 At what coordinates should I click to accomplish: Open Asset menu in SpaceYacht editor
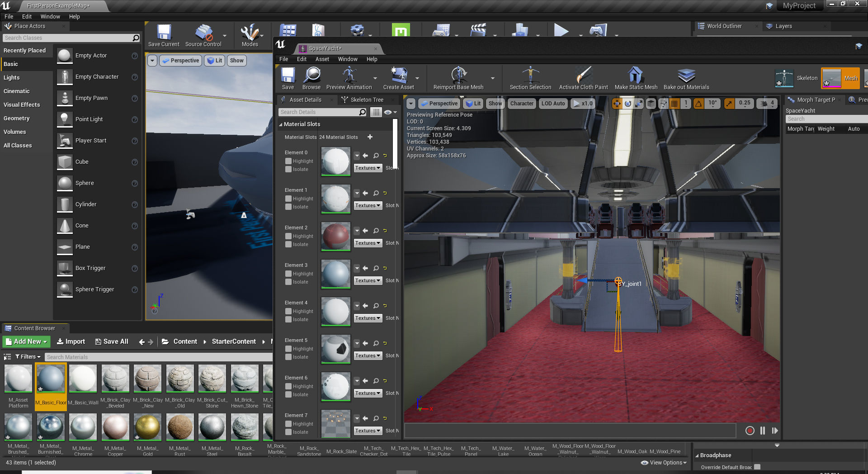pyautogui.click(x=322, y=59)
